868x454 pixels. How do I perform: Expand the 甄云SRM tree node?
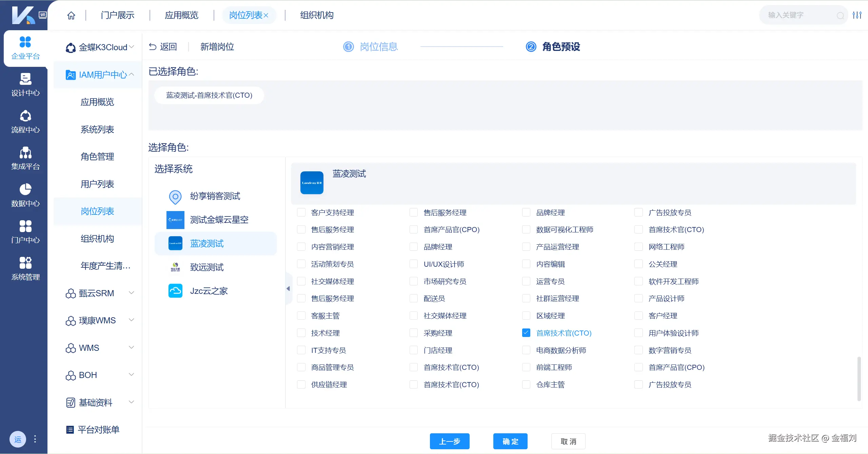click(132, 292)
